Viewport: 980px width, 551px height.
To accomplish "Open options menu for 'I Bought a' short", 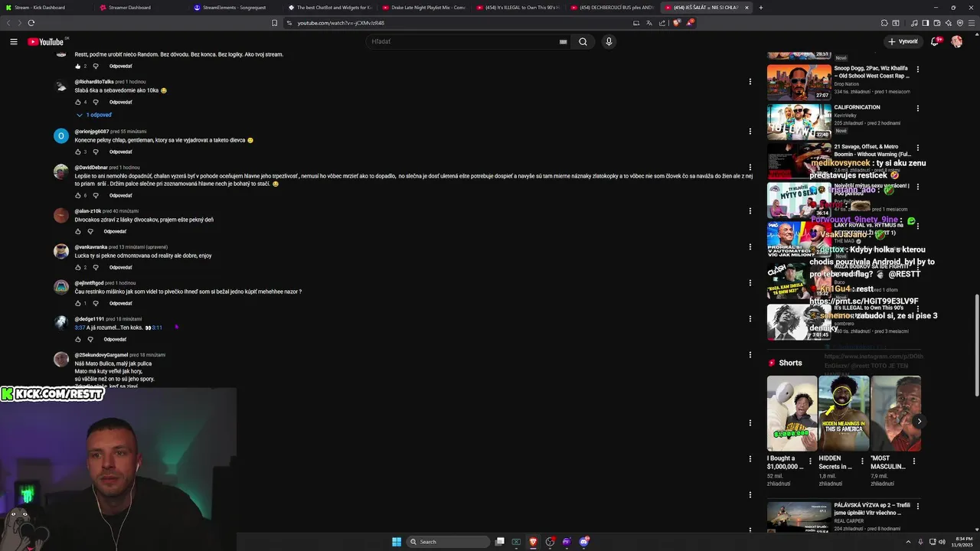I will point(810,461).
